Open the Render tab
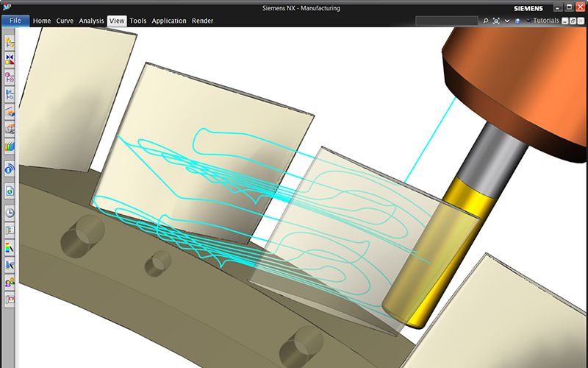 pos(203,21)
